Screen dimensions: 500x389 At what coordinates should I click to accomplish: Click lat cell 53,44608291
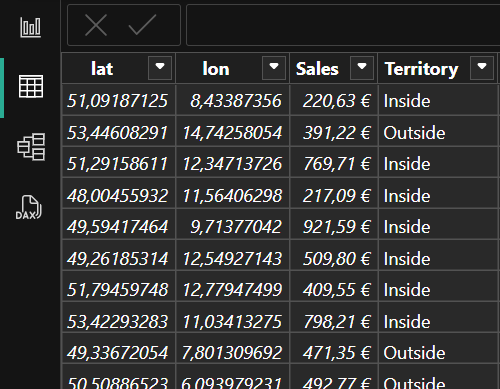point(119,132)
